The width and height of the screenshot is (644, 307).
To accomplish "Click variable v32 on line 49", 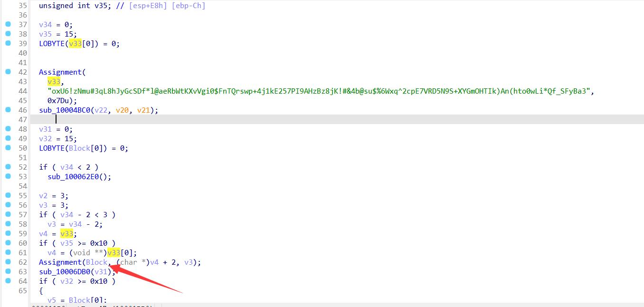I will click(45, 139).
